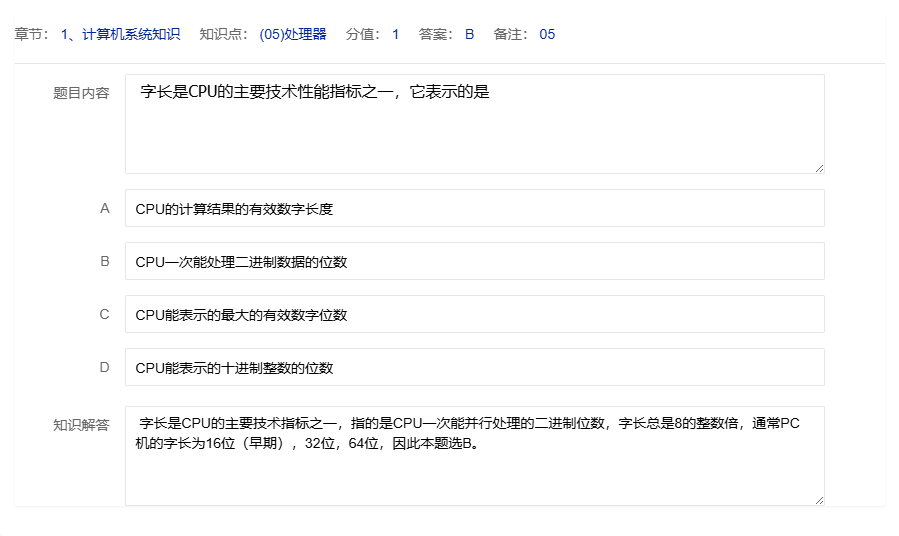
Task: Click the 知识解答 explanation text area
Action: tap(474, 456)
